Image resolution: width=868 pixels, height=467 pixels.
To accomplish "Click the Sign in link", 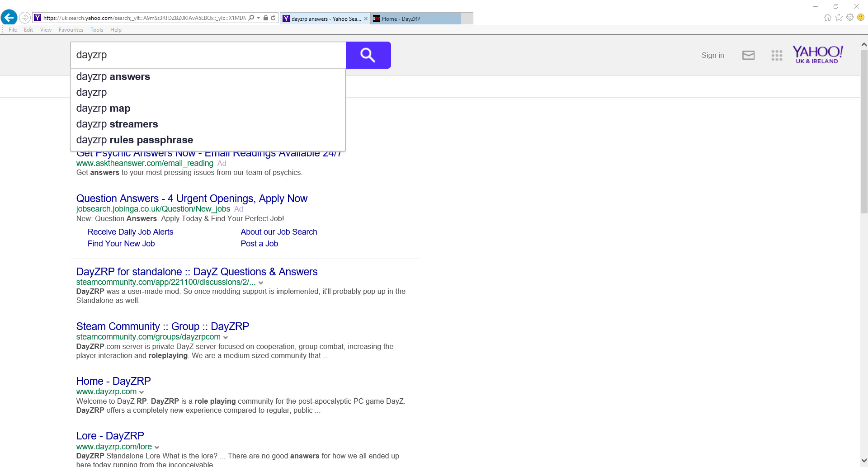I will 712,55.
